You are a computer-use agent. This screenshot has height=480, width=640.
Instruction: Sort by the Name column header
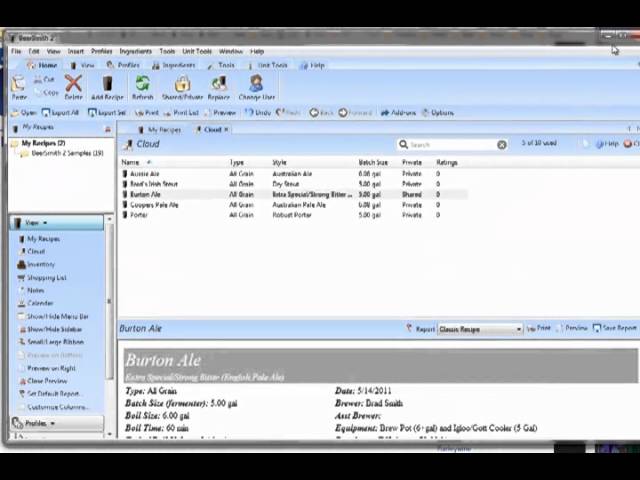(131, 162)
